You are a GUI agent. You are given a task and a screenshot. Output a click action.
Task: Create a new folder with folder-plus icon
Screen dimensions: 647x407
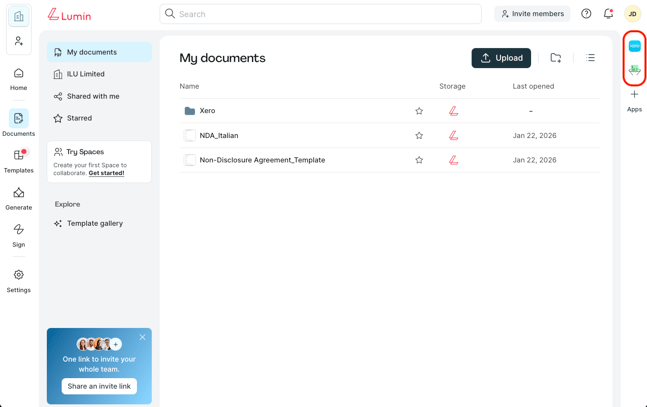(x=556, y=58)
